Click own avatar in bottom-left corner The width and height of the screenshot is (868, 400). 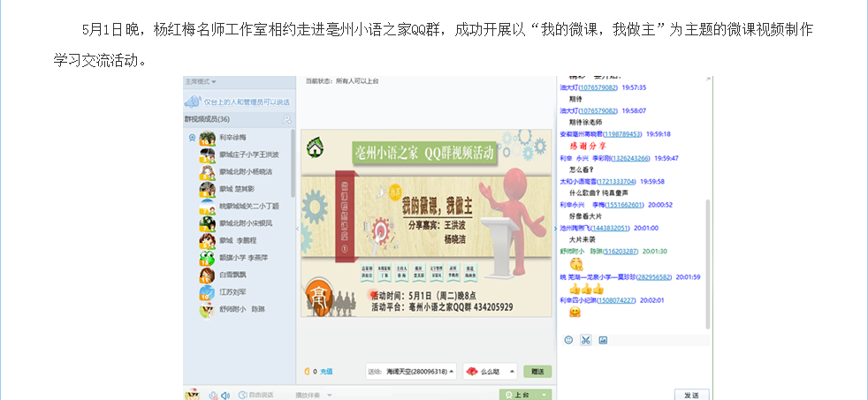pyautogui.click(x=192, y=394)
